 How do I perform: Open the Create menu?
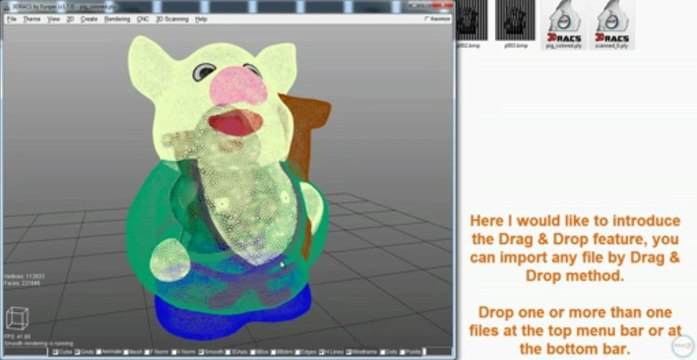pos(89,19)
